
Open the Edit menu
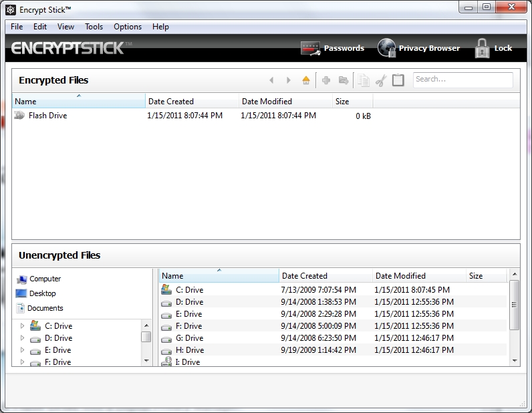(40, 27)
